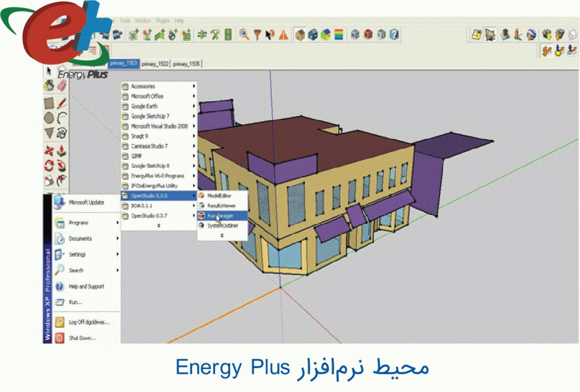Open Search in the Start menu
This screenshot has width=580, height=392.
pos(87,270)
